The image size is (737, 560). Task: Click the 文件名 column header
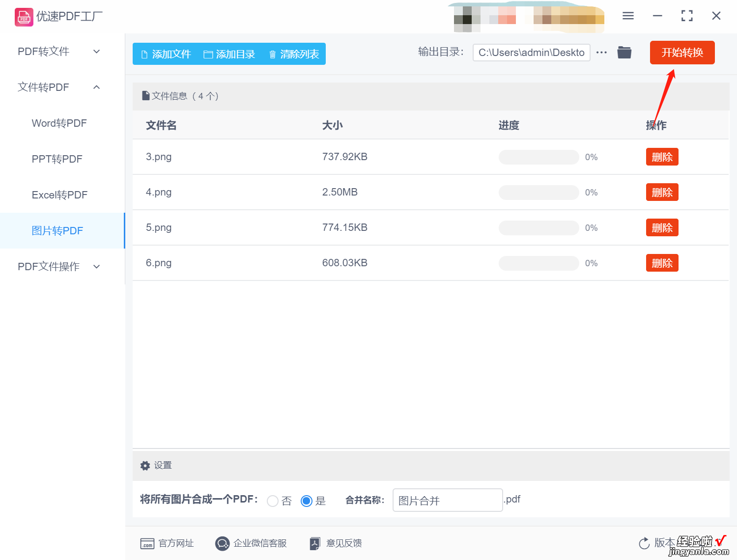pyautogui.click(x=161, y=125)
